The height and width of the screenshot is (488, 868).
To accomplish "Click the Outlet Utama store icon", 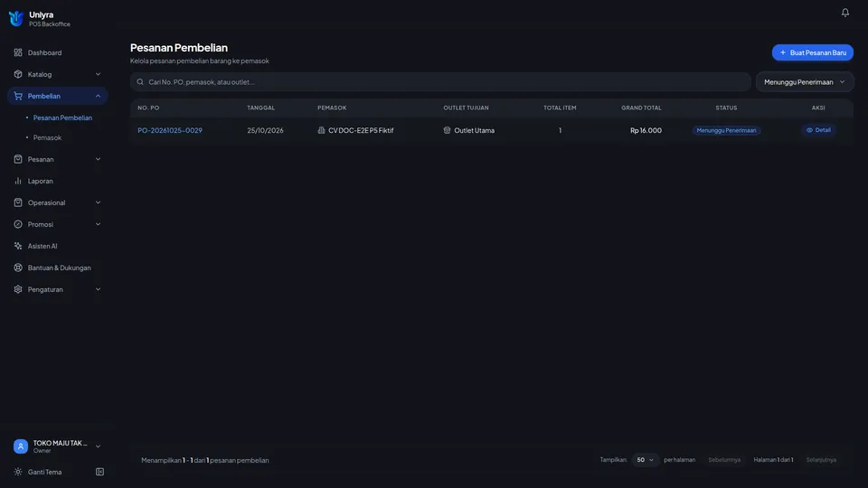I will coord(447,130).
